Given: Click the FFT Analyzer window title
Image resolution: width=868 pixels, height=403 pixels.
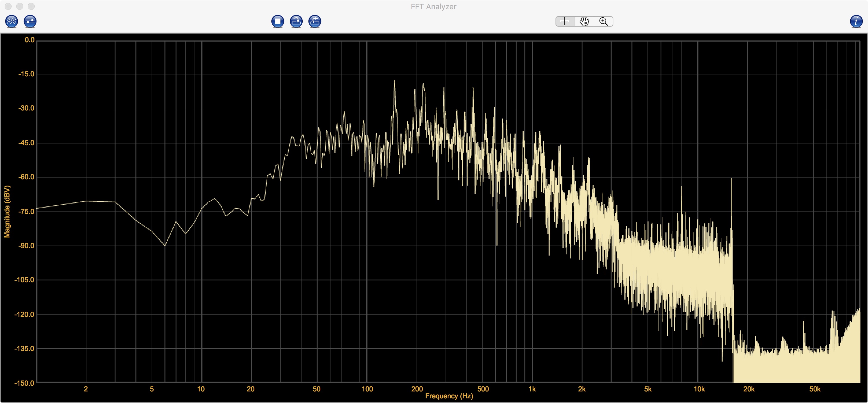Looking at the screenshot, I should coord(433,6).
